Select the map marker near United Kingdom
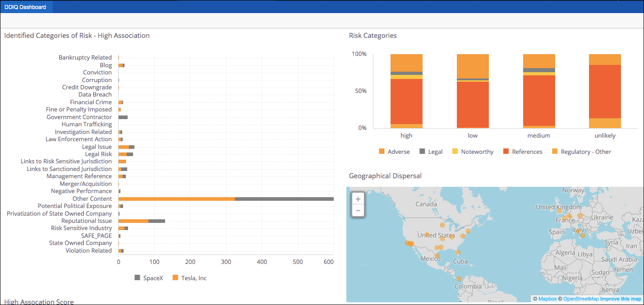 point(559,210)
